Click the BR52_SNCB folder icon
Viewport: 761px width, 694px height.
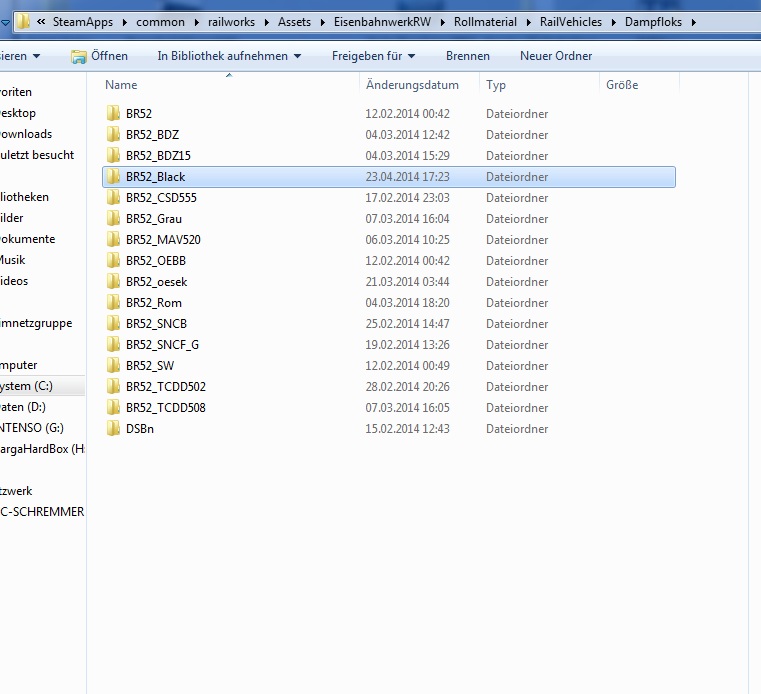click(x=113, y=323)
